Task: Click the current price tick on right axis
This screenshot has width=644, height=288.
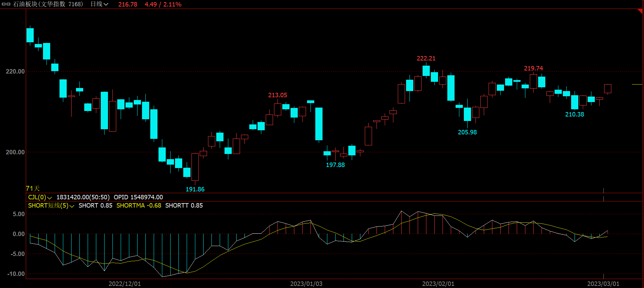Action: tap(637, 84)
